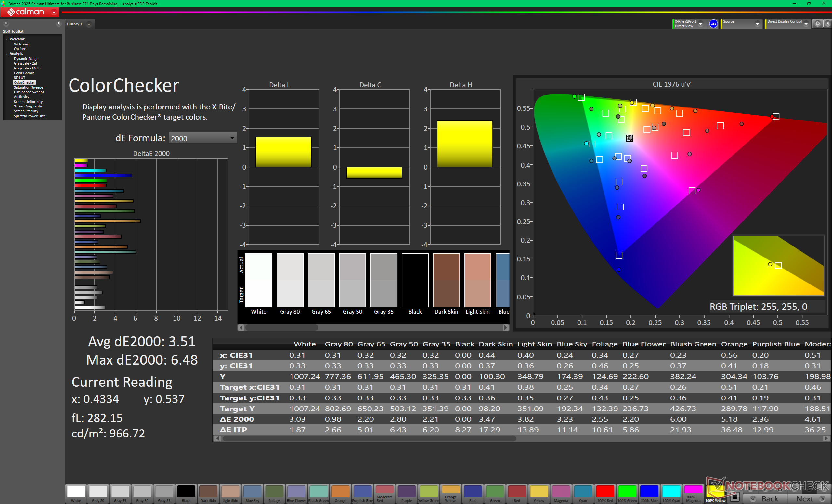Add a new history tab with plus

point(89,24)
